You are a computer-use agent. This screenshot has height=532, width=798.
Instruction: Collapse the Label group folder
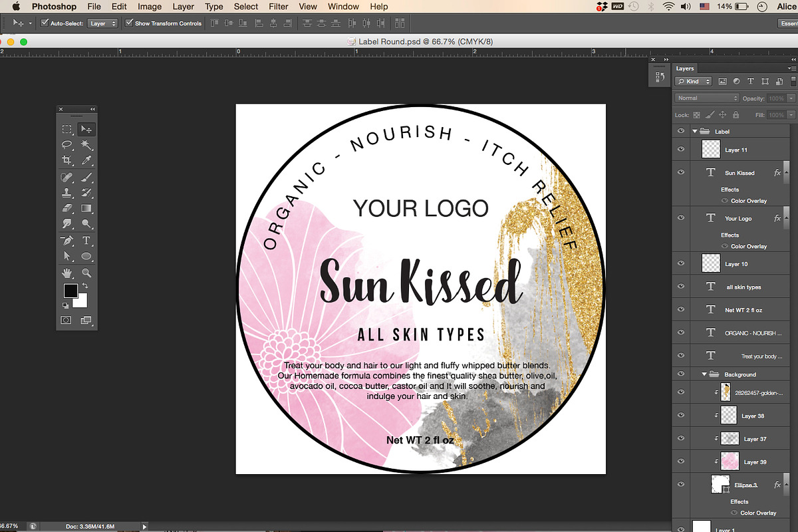[x=695, y=132]
